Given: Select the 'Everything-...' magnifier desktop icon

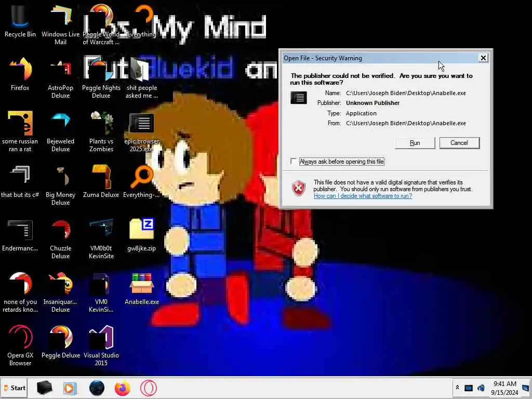Looking at the screenshot, I should [142, 181].
